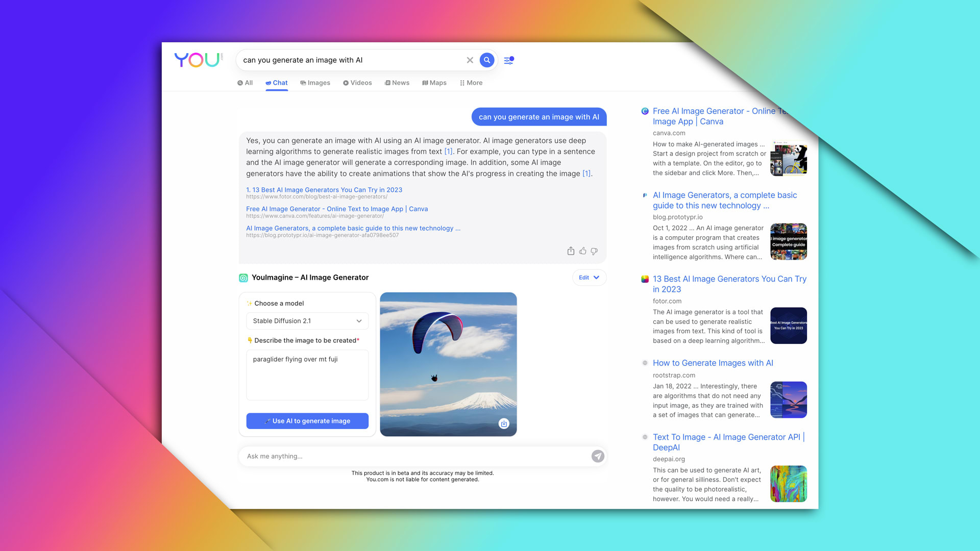Expand the Edit dropdown on YouImagine panel
Image resolution: width=980 pixels, height=551 pixels.
(x=589, y=277)
